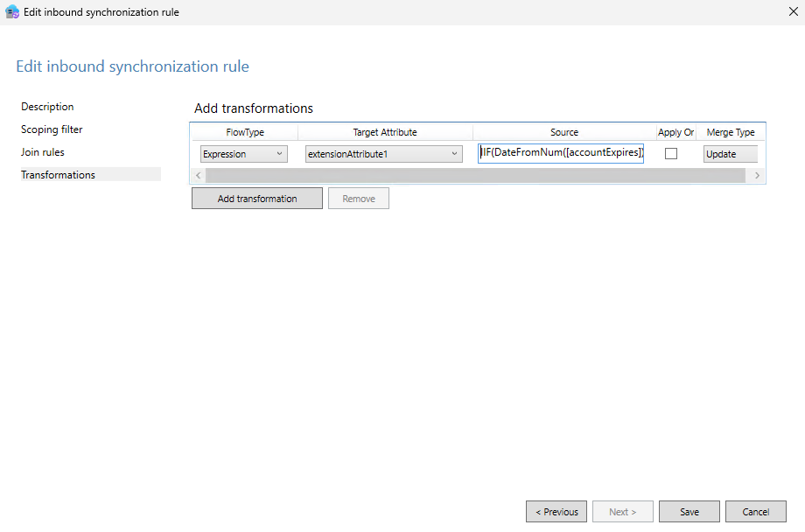
Task: Select the Transformations section
Action: pos(58,174)
